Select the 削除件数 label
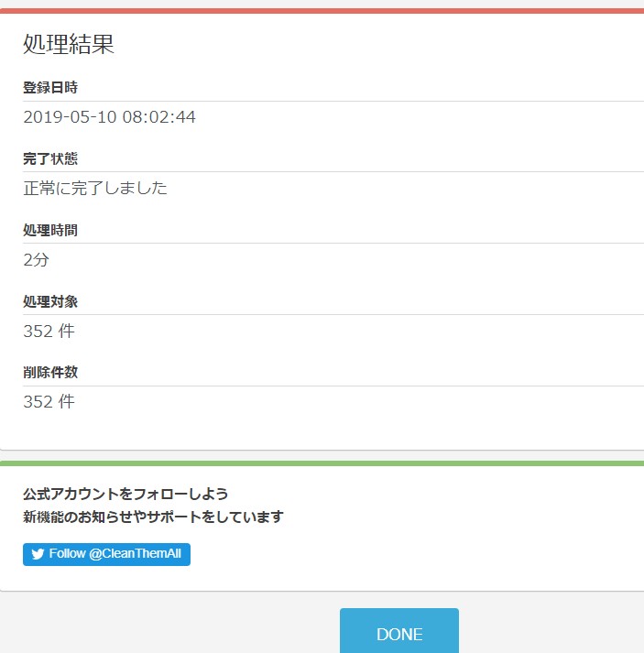Screen dimensions: 644x653 coord(50,373)
